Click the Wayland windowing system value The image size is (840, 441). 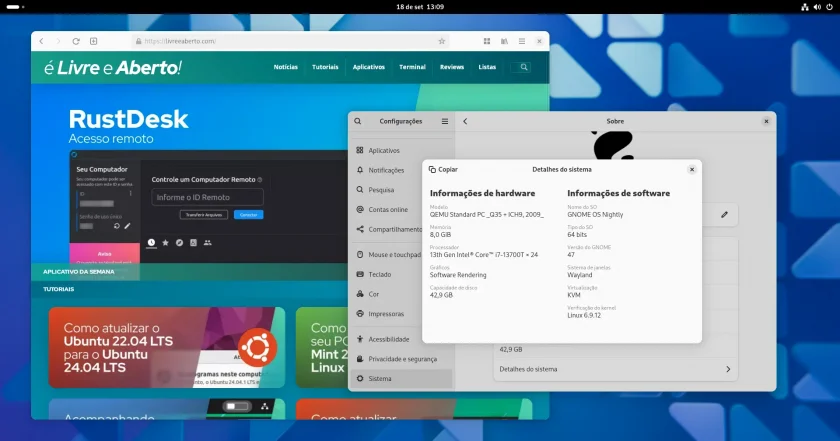point(580,275)
